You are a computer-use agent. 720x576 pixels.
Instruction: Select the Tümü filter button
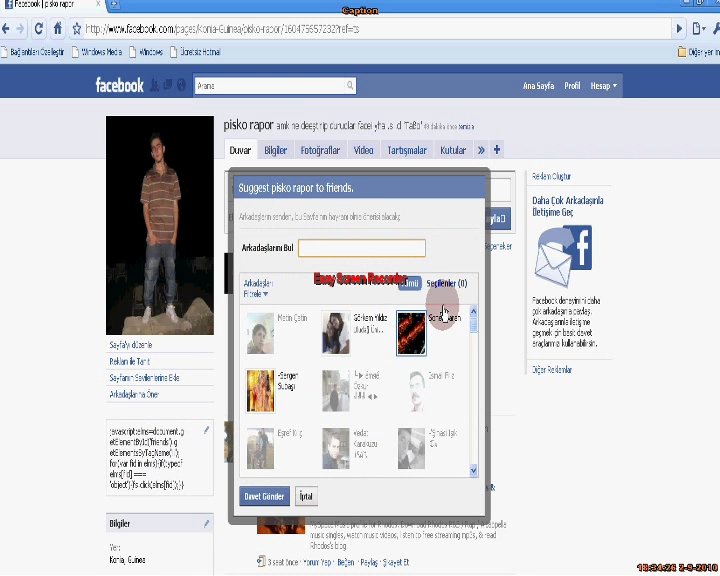[x=410, y=283]
